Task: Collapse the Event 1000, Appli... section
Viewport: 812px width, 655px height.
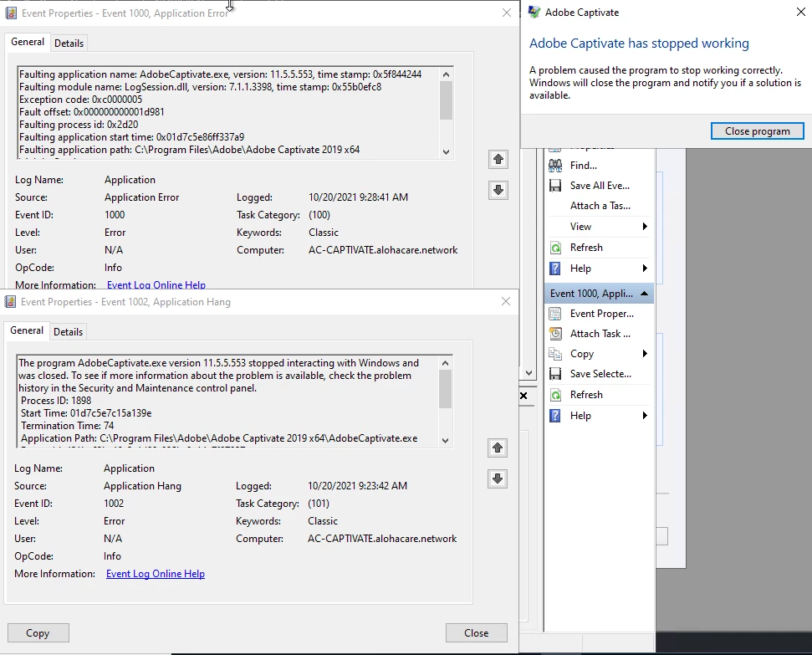Action: [x=644, y=294]
